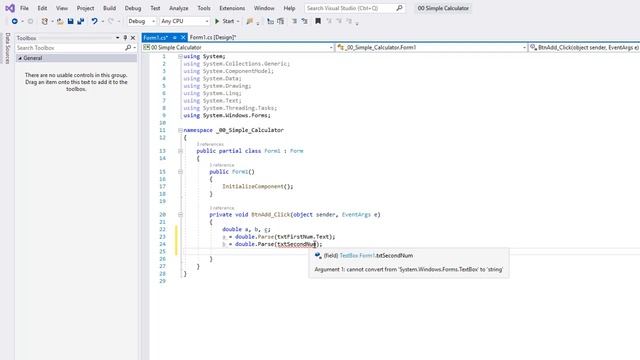Pin the Toolbox panel with the pin icon
Image resolution: width=640 pixels, height=360 pixels.
(x=125, y=38)
